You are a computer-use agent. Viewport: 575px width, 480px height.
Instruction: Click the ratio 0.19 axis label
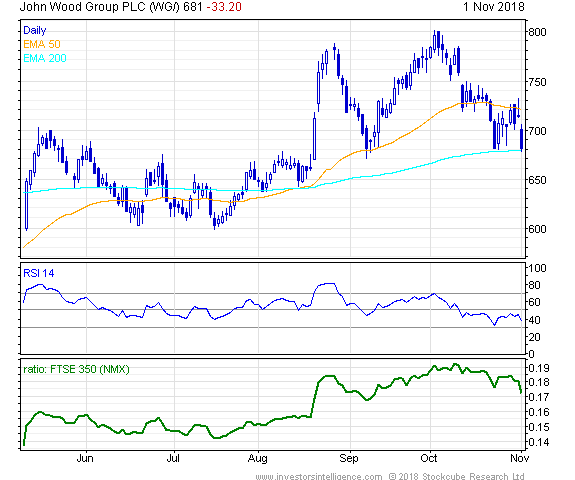[539, 368]
